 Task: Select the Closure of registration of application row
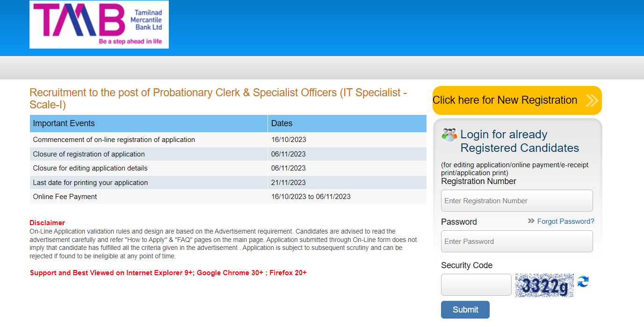pyautogui.click(x=89, y=154)
